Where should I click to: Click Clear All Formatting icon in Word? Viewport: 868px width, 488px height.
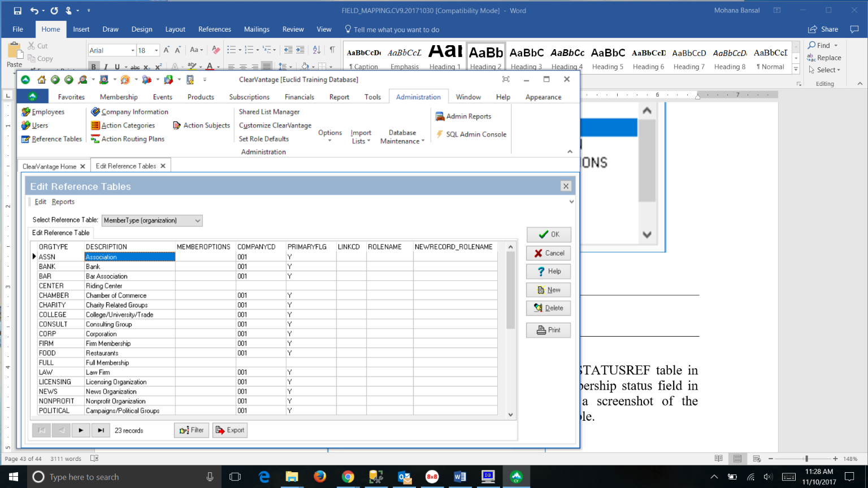pos(216,50)
